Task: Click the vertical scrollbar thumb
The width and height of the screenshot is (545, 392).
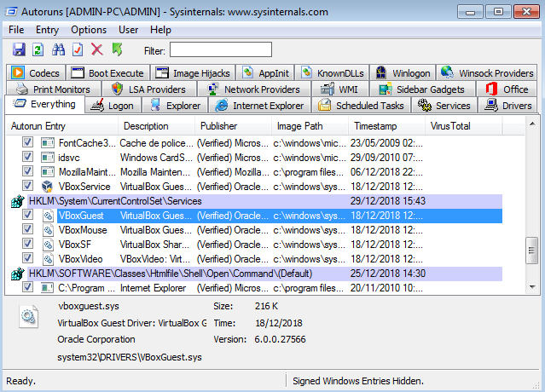Action: point(532,251)
